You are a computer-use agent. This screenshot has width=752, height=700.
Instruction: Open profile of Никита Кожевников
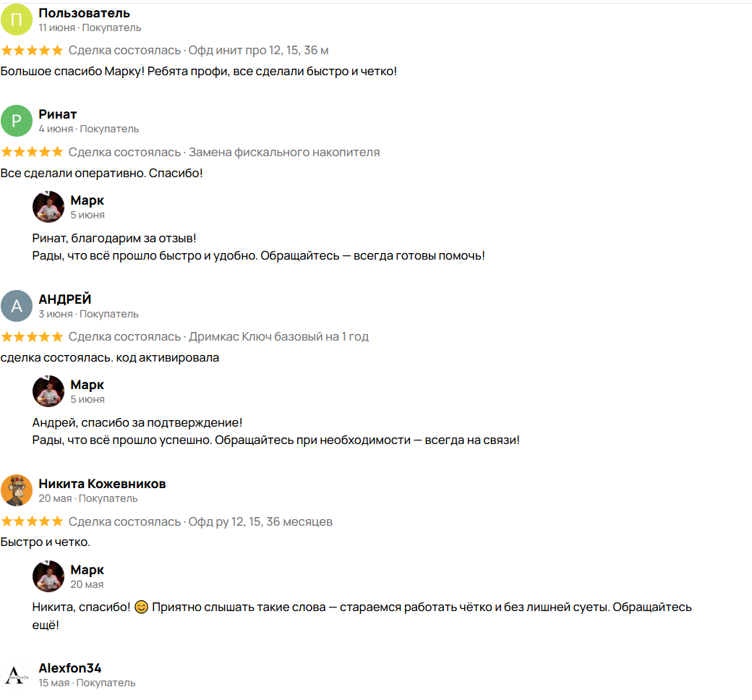click(102, 484)
